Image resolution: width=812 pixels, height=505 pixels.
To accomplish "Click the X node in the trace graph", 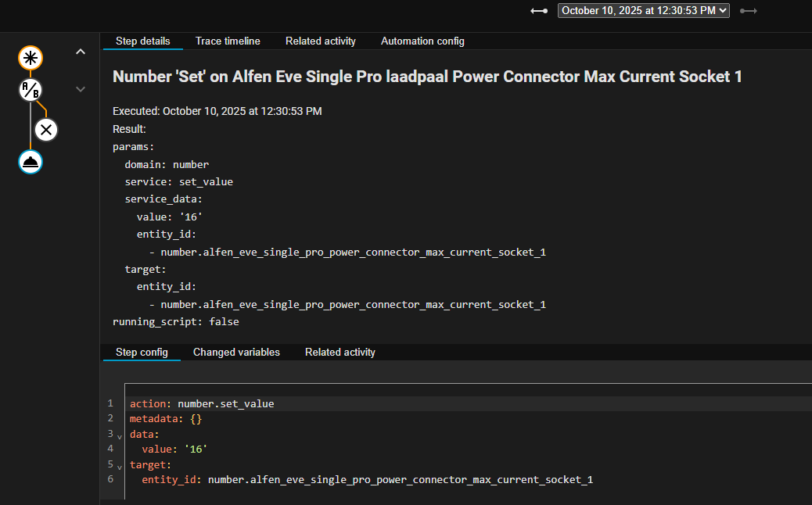I will (x=46, y=130).
